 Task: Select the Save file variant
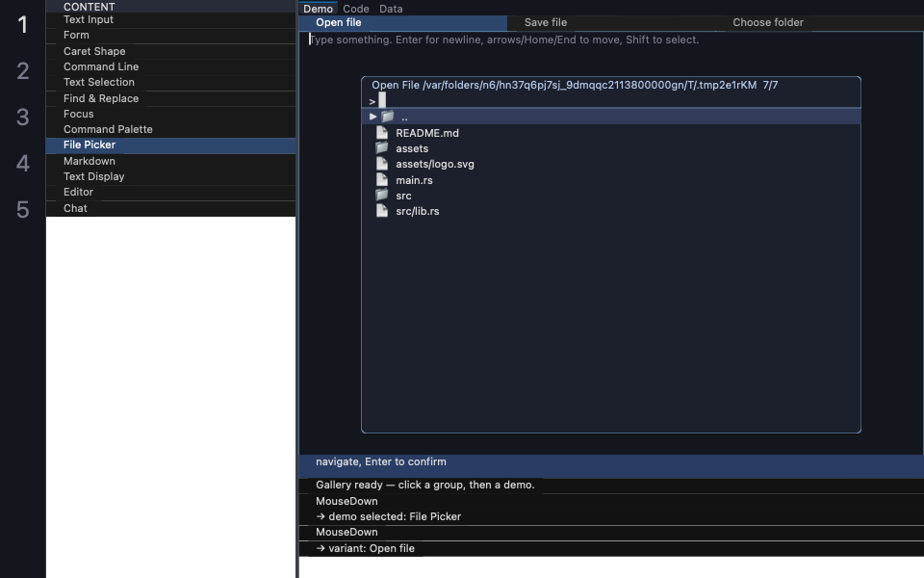coord(611,23)
